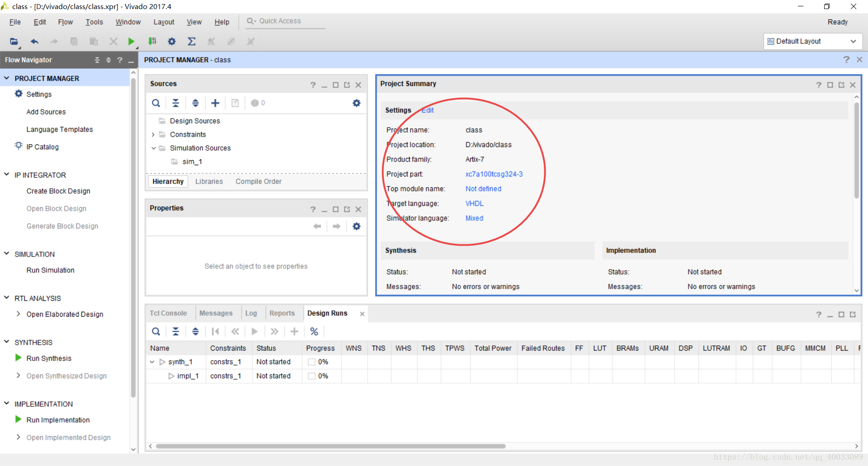
Task: Click Design Runs horizontal scrollbar
Action: coord(330,446)
